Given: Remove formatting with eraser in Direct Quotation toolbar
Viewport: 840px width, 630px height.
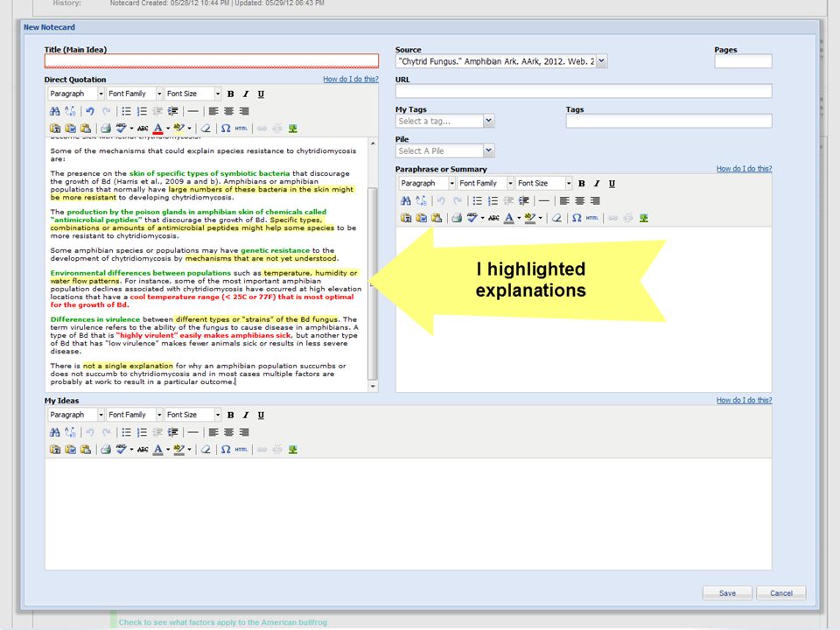Looking at the screenshot, I should click(x=206, y=128).
